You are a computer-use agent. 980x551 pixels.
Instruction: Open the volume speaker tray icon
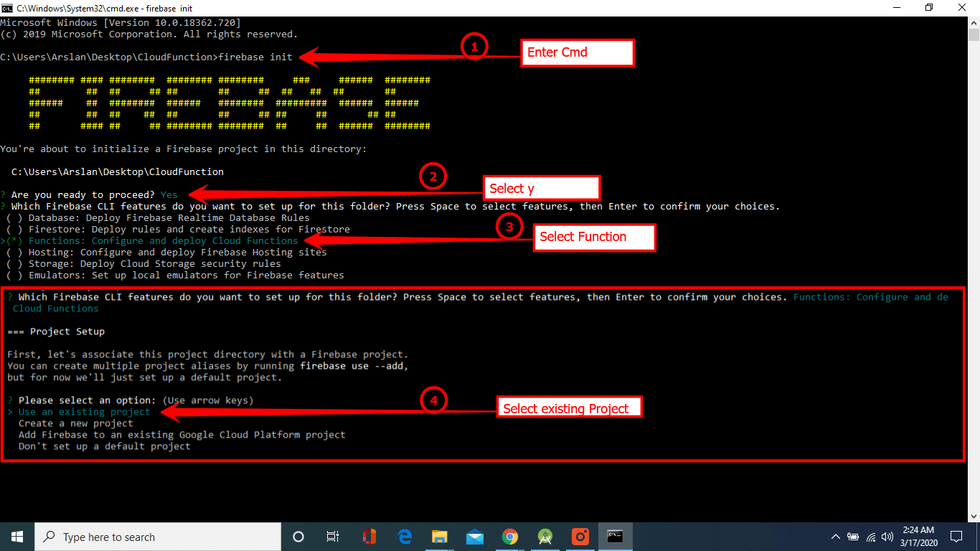888,537
